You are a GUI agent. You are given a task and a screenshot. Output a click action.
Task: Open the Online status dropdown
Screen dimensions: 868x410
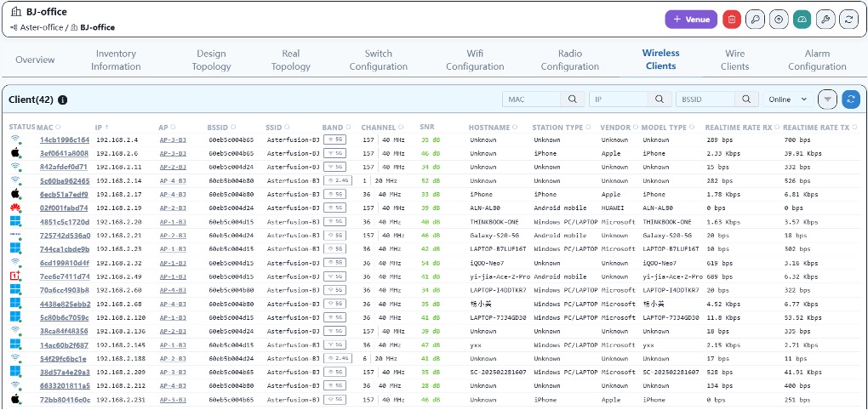coord(788,99)
